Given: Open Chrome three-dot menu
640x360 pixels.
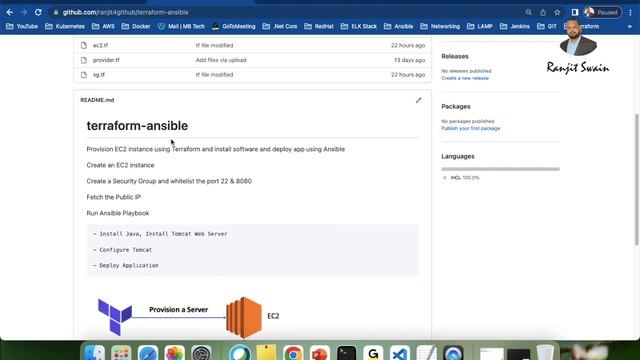Looking at the screenshot, I should tap(631, 12).
